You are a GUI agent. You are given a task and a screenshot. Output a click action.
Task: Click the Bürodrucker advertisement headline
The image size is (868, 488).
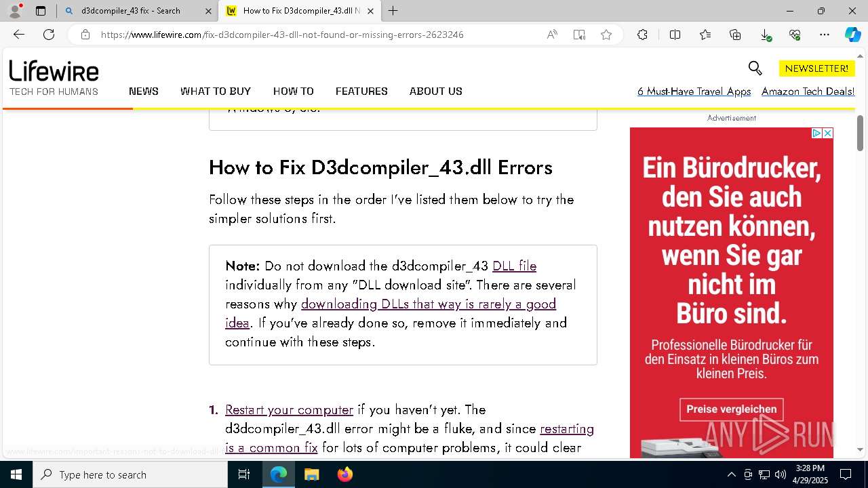tap(732, 241)
